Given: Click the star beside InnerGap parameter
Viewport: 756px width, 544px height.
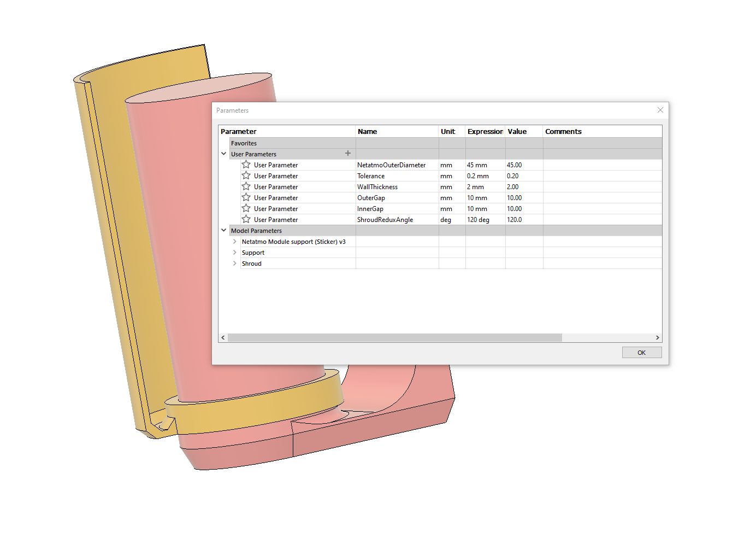Looking at the screenshot, I should (246, 208).
